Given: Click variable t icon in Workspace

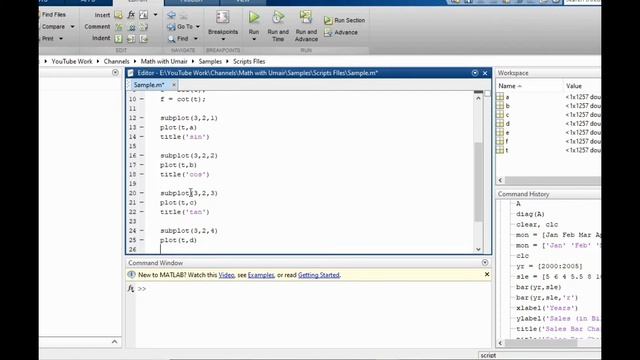Looking at the screenshot, I should coord(500,150).
